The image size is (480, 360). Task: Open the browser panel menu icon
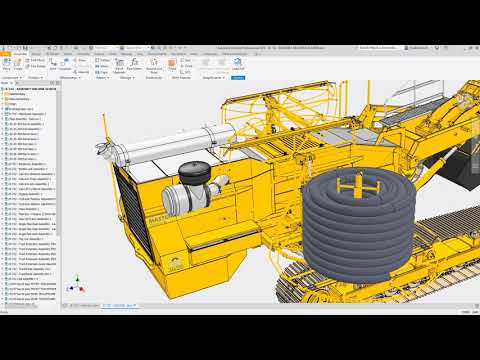point(57,83)
